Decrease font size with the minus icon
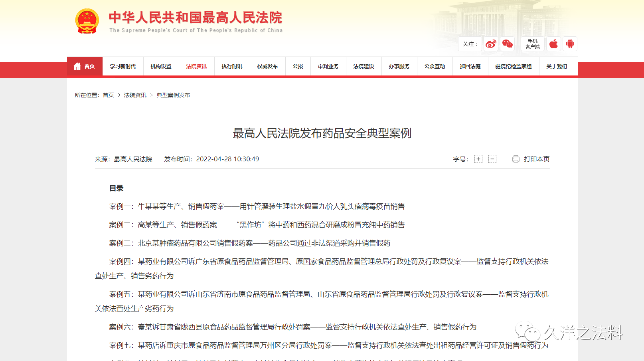644x361 pixels. (x=492, y=159)
